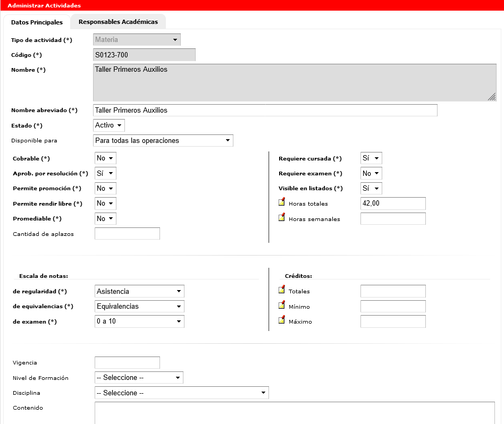This screenshot has width=504, height=424.
Task: Open the de equivalencias scale dropdown
Action: (139, 307)
